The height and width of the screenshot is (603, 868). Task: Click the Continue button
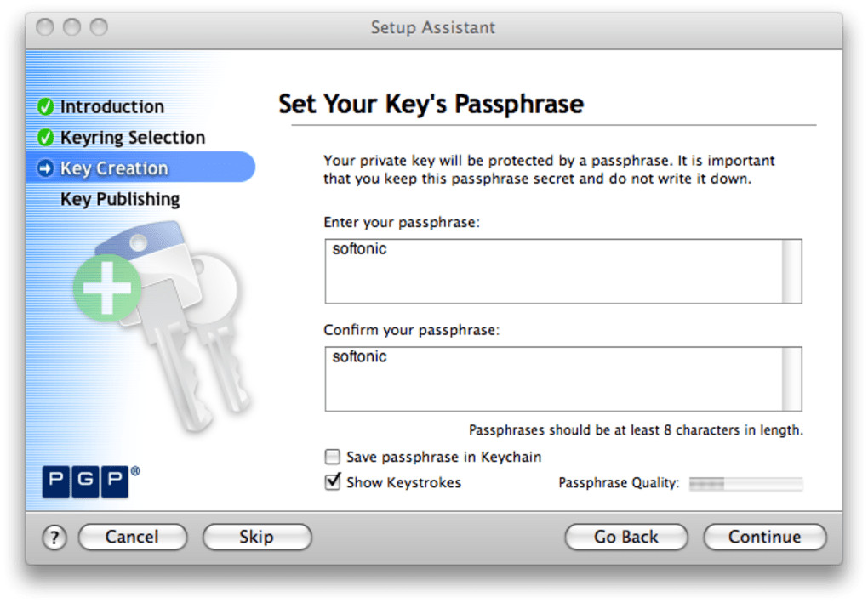coord(764,537)
